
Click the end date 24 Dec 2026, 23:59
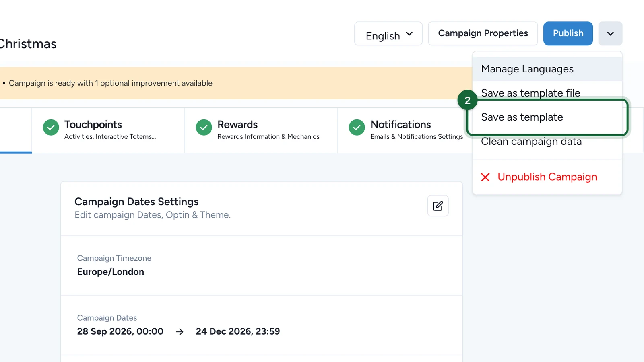pos(238,331)
